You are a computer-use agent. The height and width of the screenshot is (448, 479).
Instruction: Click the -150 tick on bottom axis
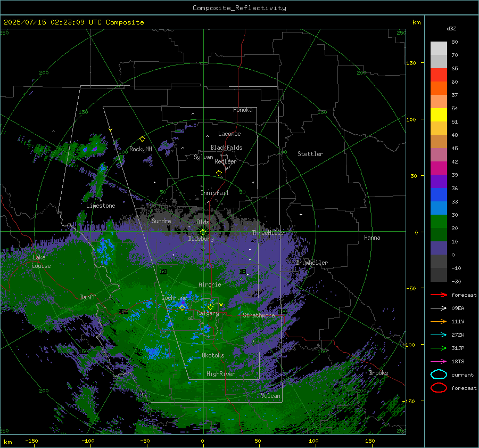point(32,441)
